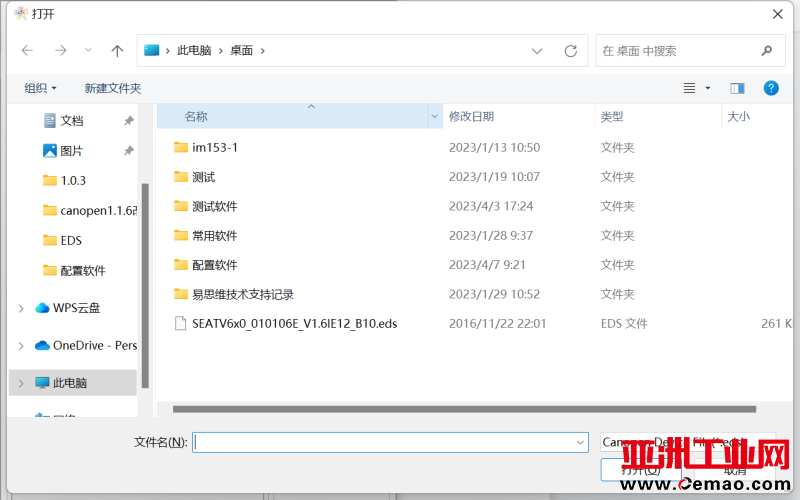Click the computer icon in address bar
Image resolution: width=800 pixels, height=500 pixels.
(152, 50)
